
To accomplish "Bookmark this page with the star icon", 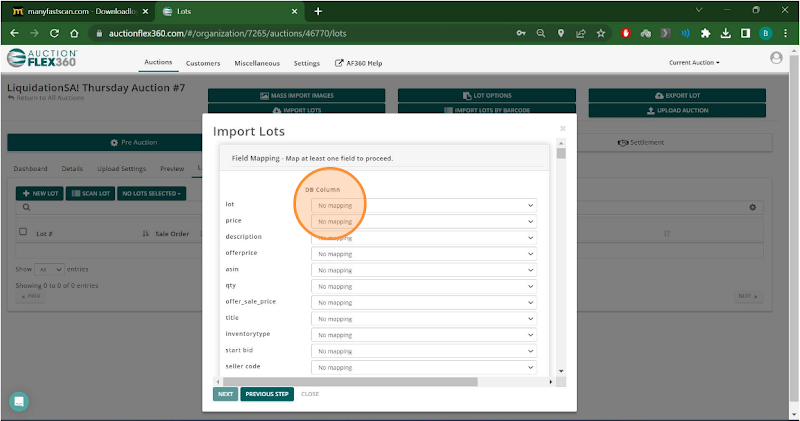I will point(601,33).
